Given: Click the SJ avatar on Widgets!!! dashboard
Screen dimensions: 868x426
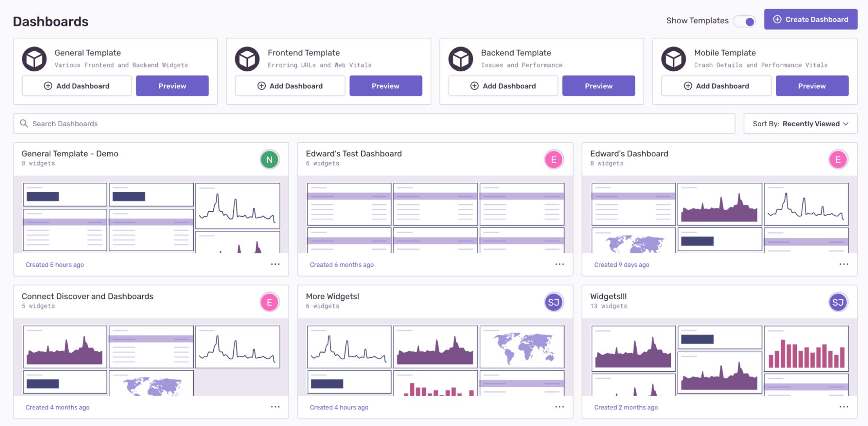Looking at the screenshot, I should coord(838,302).
